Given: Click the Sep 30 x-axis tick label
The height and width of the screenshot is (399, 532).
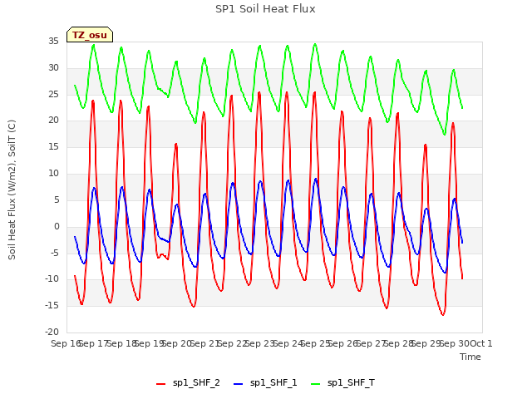Looking at the screenshot, I should 455,343.
